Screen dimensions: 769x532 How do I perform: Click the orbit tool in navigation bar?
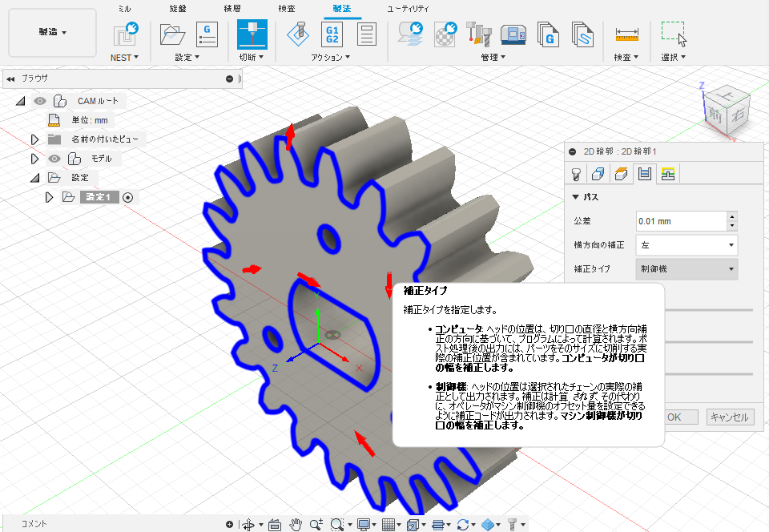tap(248, 525)
